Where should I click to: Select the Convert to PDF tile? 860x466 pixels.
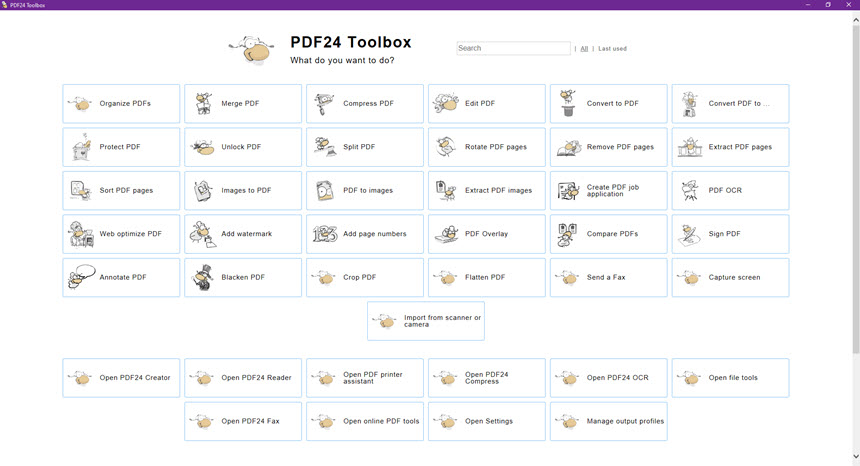608,104
